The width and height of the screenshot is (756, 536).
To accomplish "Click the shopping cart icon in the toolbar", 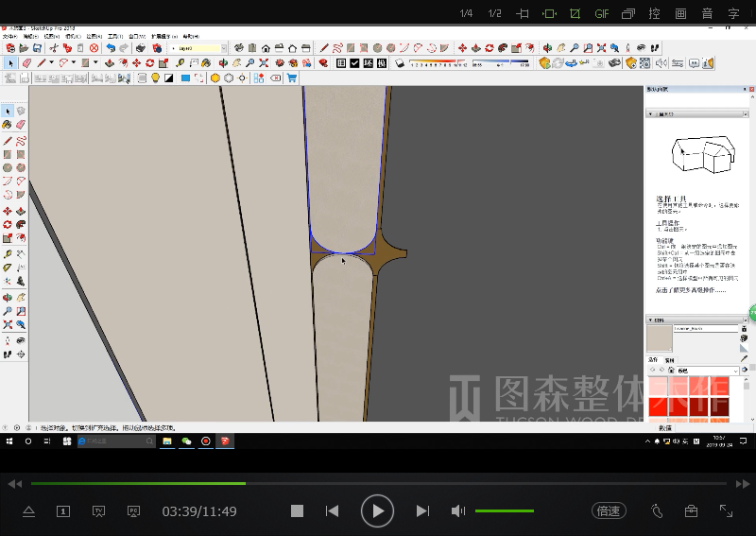I will pyautogui.click(x=292, y=78).
